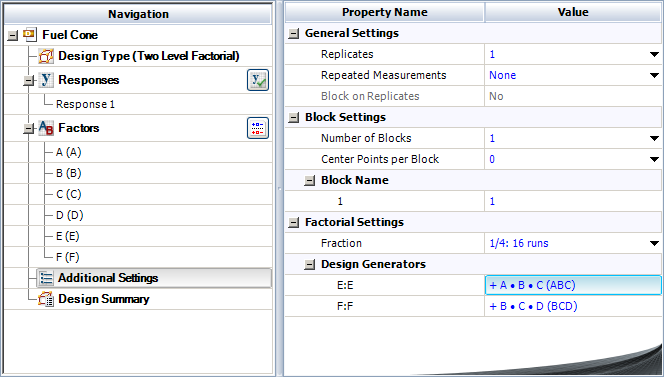Screen dimensions: 664x377
Task: Select factor A (A)
Action: (68, 152)
